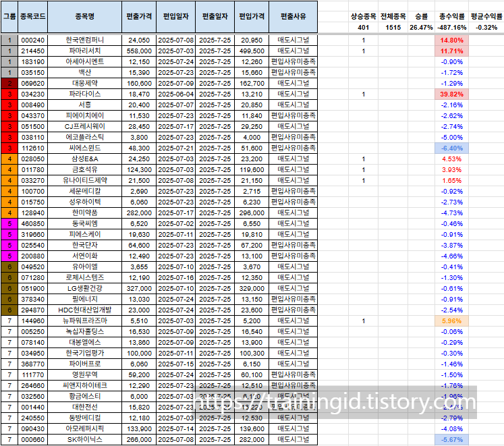Screen dimensions: 504x446
Task: Select the LG생활건강 cell
Action: 85,288
